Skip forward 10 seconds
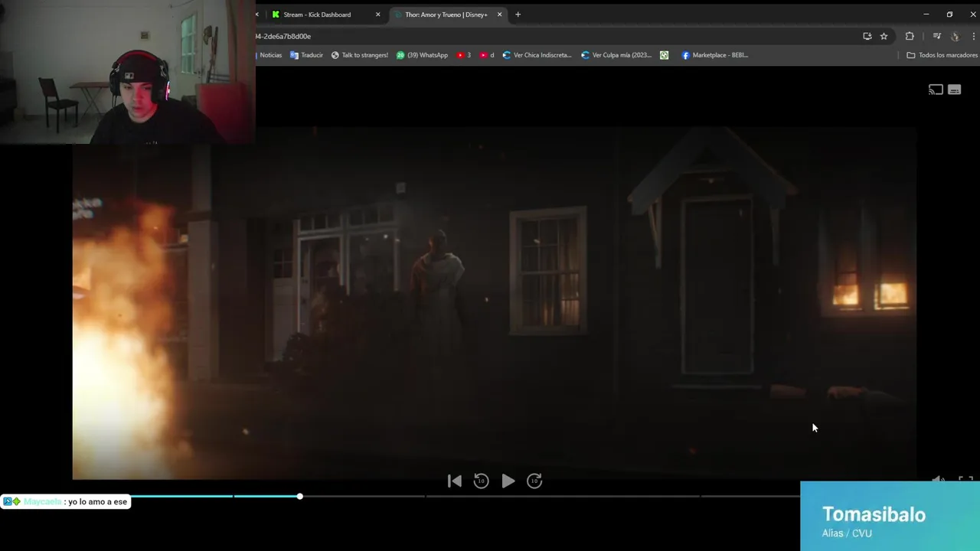The image size is (980, 551). (x=534, y=481)
